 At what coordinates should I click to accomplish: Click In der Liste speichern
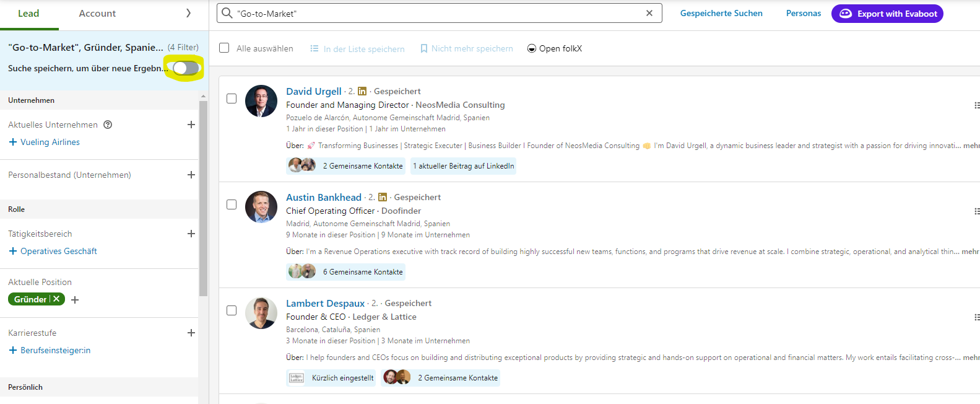[x=357, y=48]
